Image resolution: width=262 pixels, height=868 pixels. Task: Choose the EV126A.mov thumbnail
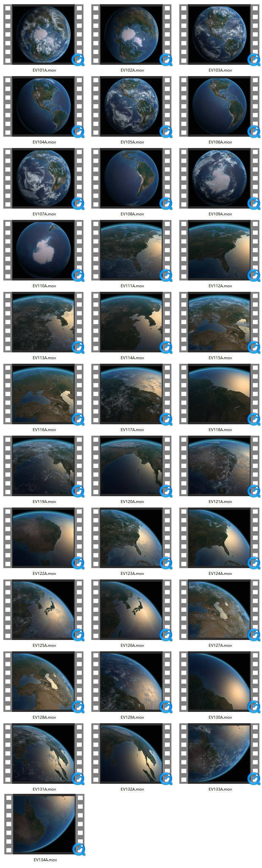(x=131, y=609)
